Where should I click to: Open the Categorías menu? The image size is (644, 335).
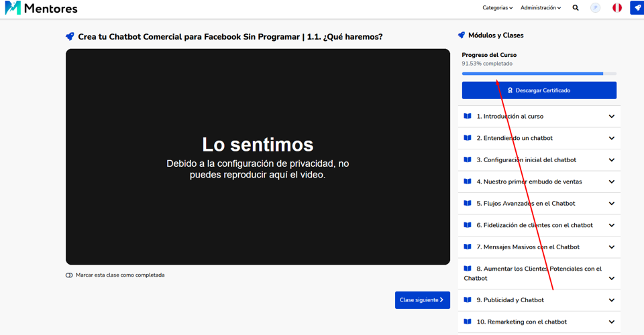coord(497,8)
